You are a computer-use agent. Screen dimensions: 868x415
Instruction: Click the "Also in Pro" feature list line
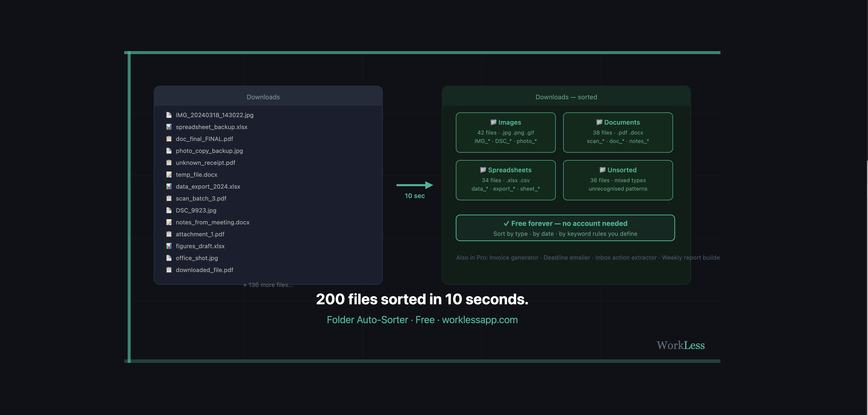pos(588,257)
